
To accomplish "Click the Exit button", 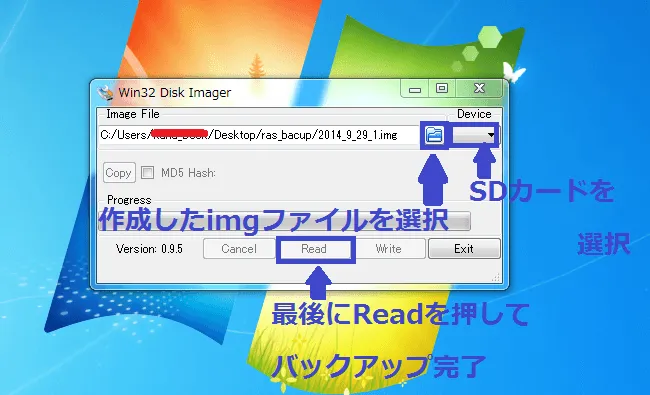I will 464,249.
